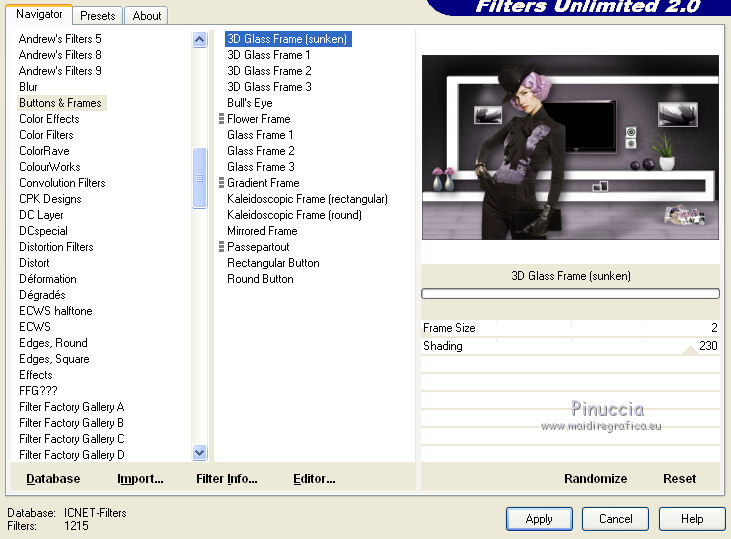Select 3D Glass Frame 3 filter
The width and height of the screenshot is (731, 539).
(269, 87)
